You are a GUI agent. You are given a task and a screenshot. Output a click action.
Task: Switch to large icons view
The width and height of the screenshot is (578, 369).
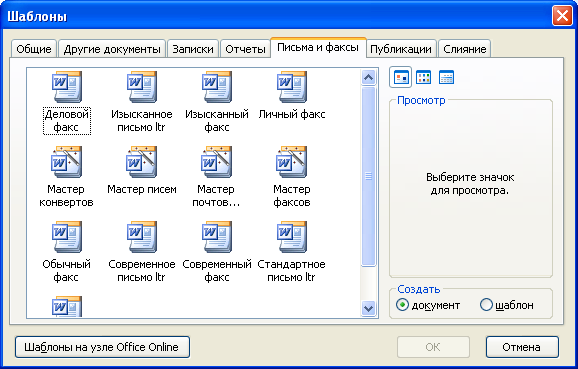click(x=401, y=77)
